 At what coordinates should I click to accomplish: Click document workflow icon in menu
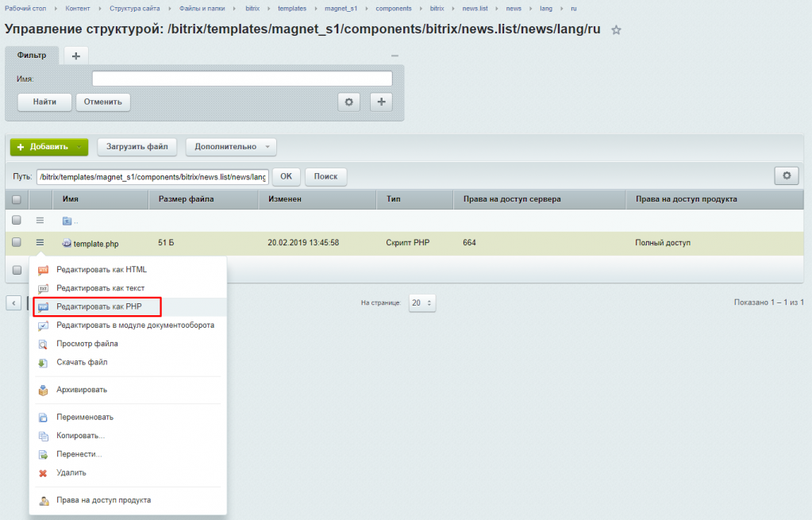pyautogui.click(x=44, y=325)
